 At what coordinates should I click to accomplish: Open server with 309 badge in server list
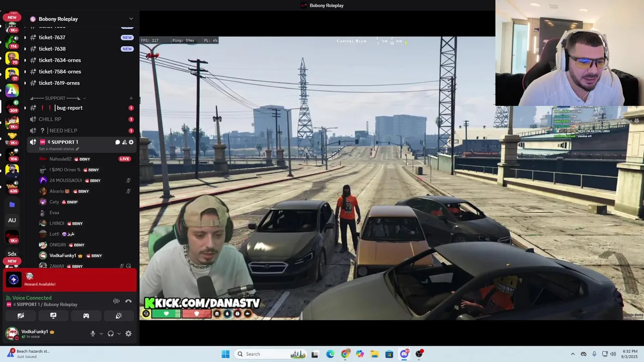[12, 107]
